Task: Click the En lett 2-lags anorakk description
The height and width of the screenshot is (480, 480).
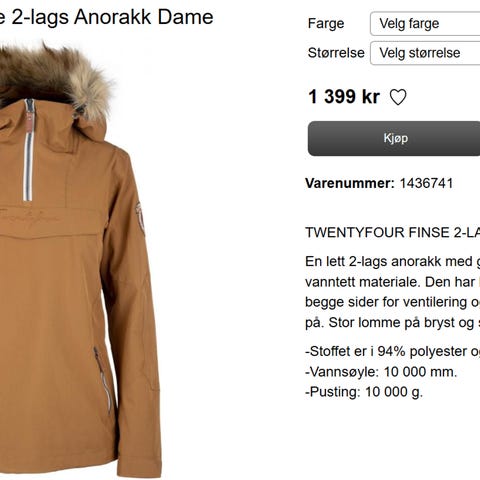Action: [393, 292]
